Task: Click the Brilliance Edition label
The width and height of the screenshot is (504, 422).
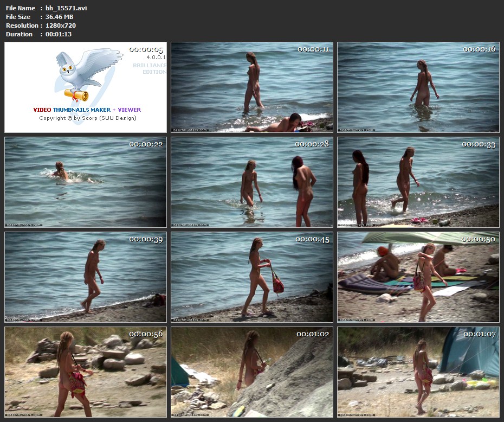Action: (x=150, y=68)
